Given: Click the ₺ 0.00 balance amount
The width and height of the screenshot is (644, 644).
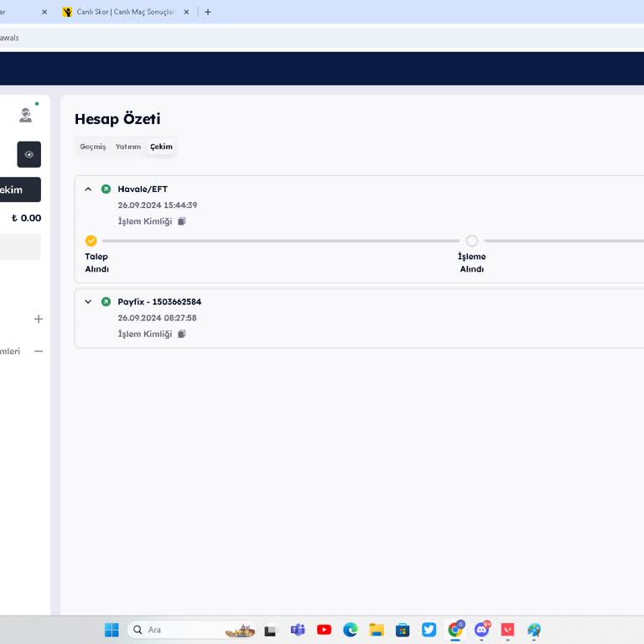Looking at the screenshot, I should click(26, 218).
